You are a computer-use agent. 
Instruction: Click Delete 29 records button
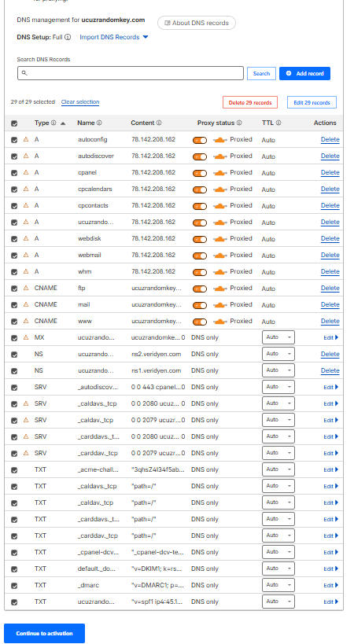pyautogui.click(x=250, y=102)
